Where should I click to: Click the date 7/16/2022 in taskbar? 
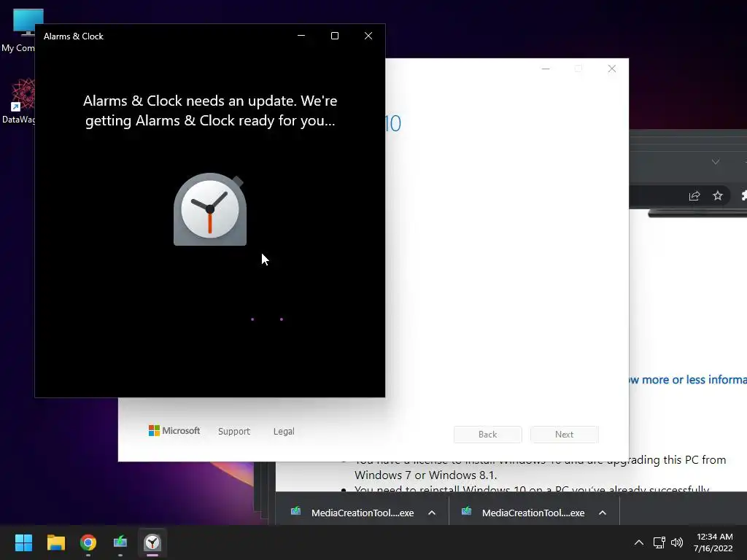click(x=713, y=548)
